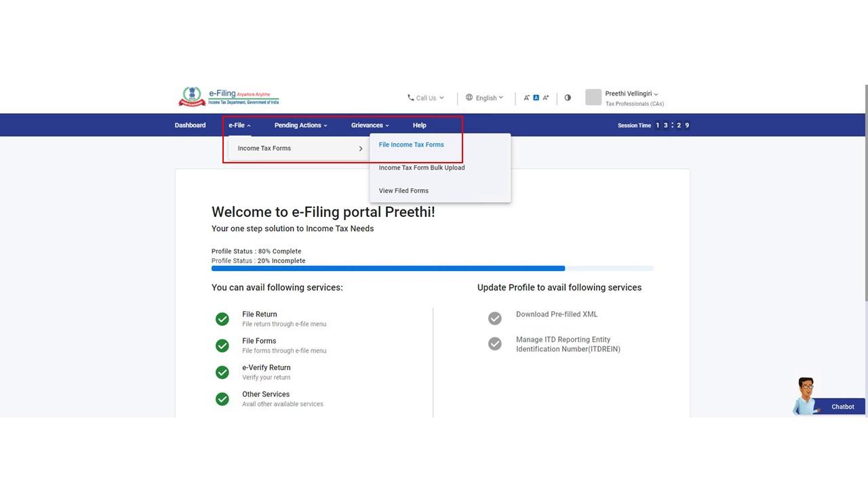The height and width of the screenshot is (488, 868).
Task: Choose Income Tax Form Bulk Upload
Action: [x=421, y=168]
